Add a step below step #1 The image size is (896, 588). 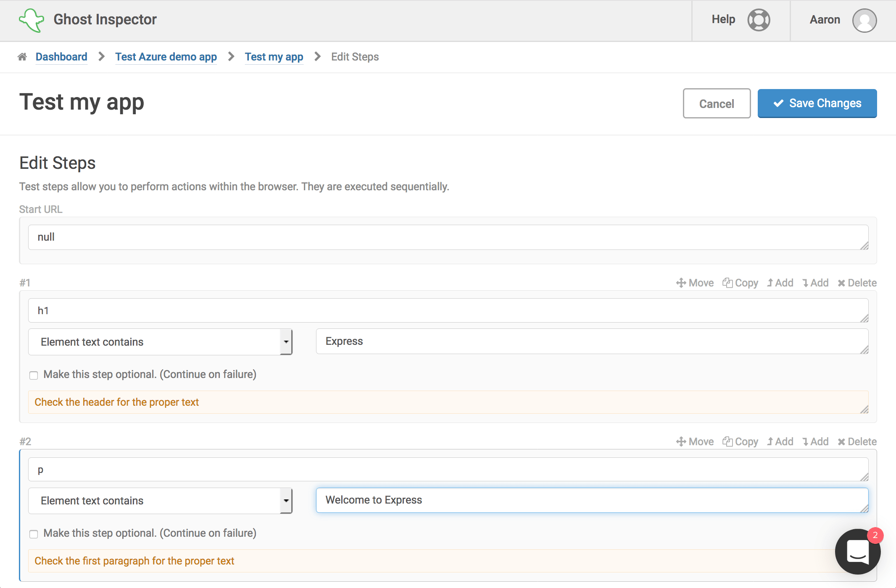pyautogui.click(x=815, y=283)
